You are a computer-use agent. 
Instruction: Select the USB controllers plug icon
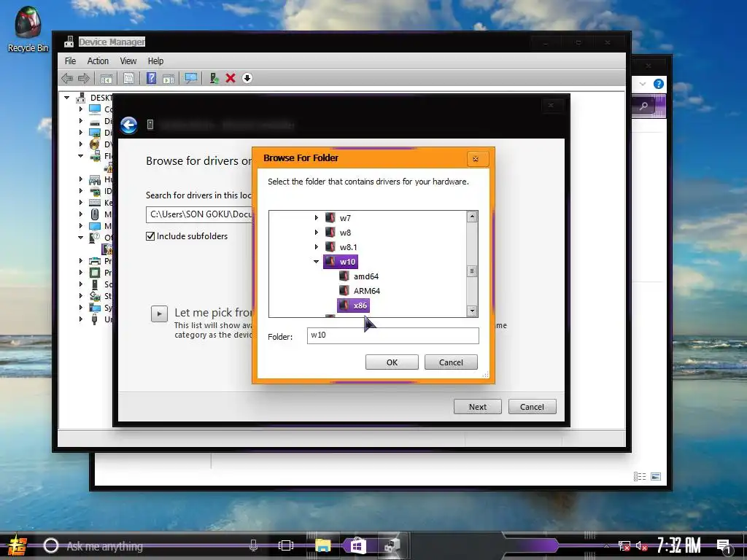click(x=95, y=319)
